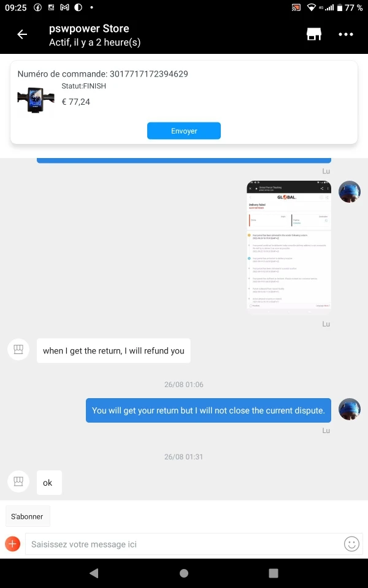Tap the back arrow in chat header

click(22, 34)
